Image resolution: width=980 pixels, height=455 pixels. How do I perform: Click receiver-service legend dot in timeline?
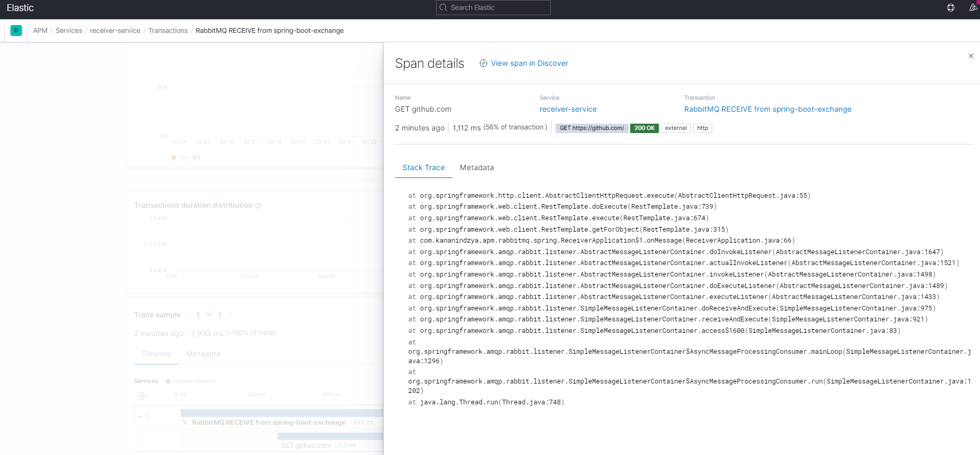coord(168,381)
